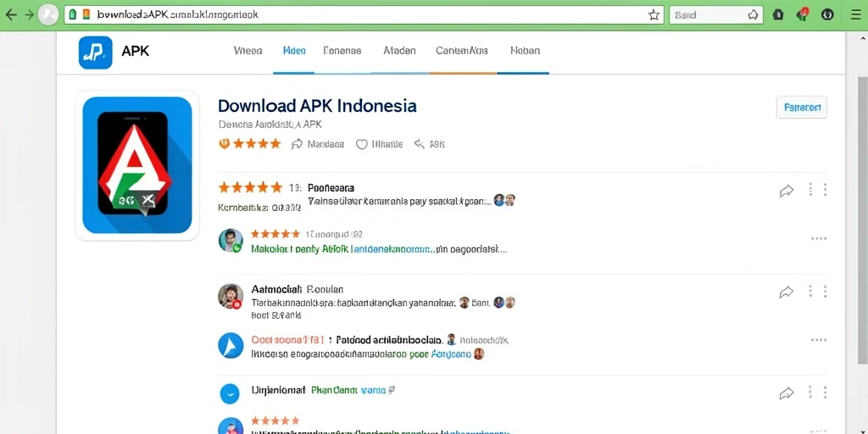Open ellipsis menu on Makoliact review row

pos(819,238)
